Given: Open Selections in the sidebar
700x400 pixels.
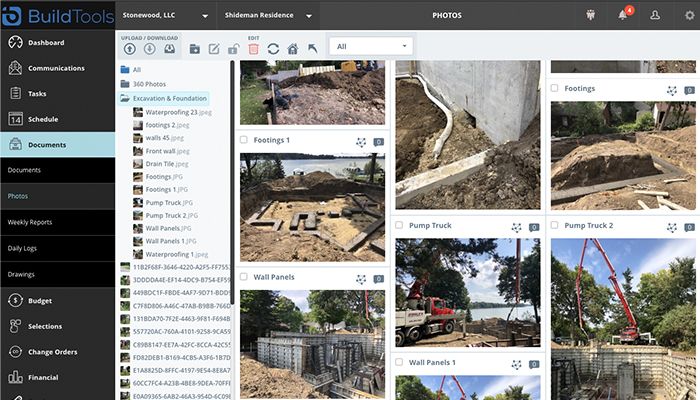Looking at the screenshot, I should (58, 326).
